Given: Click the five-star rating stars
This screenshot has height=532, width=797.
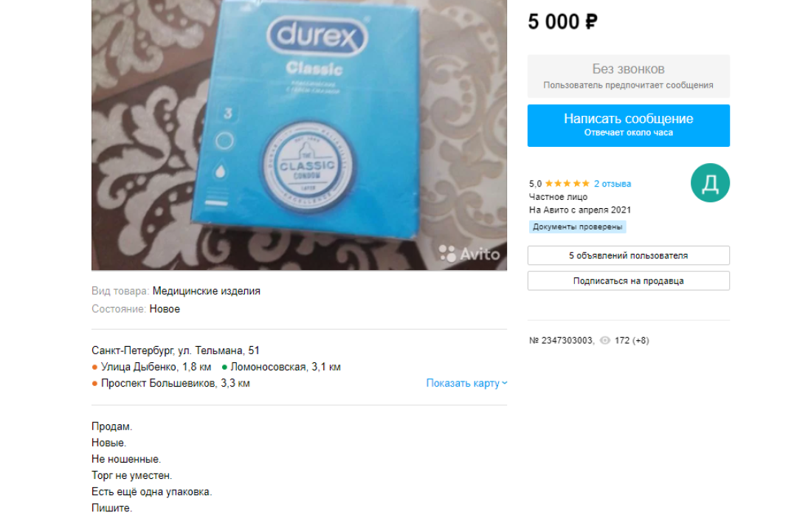Looking at the screenshot, I should tap(567, 184).
